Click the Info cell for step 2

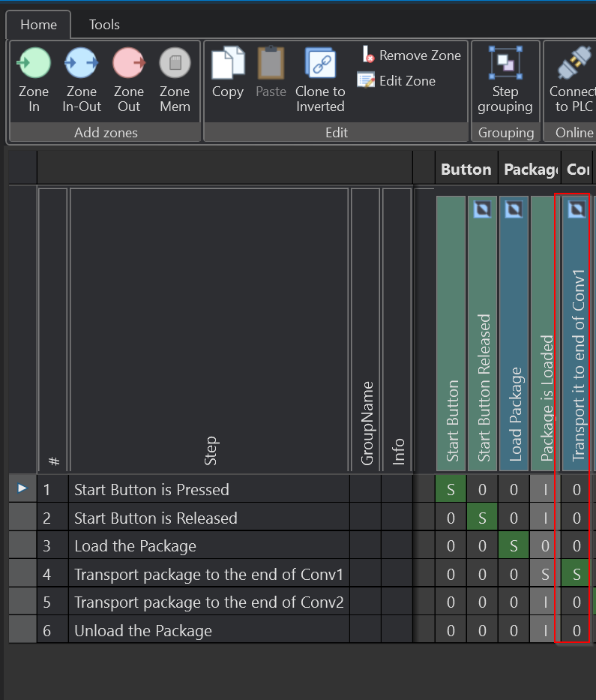397,518
